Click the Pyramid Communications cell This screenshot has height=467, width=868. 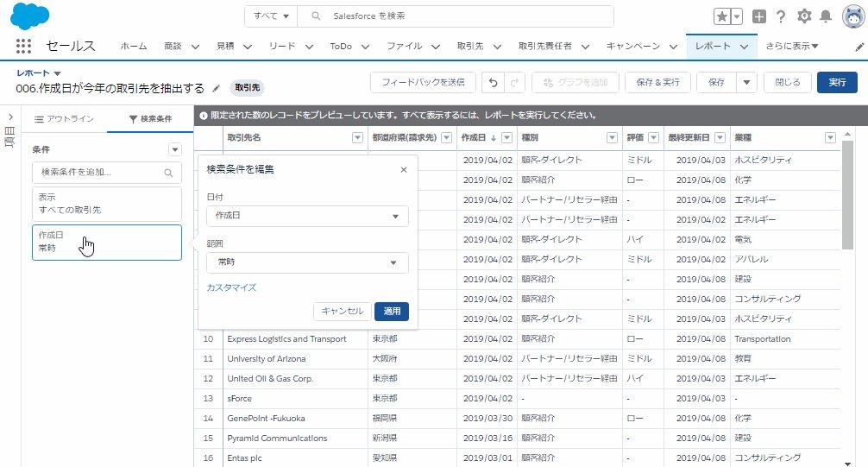[x=295, y=439]
